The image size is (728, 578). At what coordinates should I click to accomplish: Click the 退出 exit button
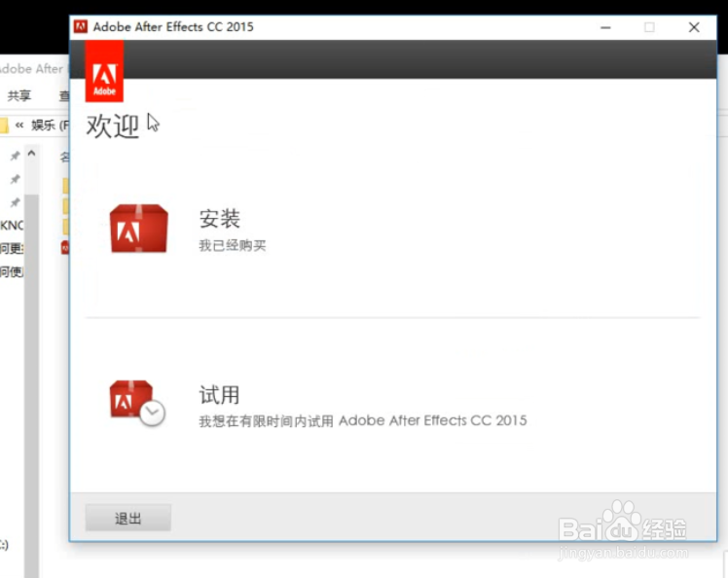click(x=128, y=518)
